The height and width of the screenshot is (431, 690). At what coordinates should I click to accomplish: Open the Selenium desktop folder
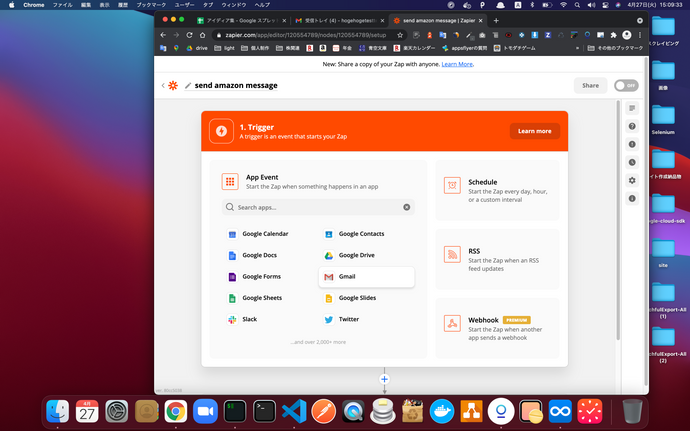pyautogui.click(x=663, y=120)
